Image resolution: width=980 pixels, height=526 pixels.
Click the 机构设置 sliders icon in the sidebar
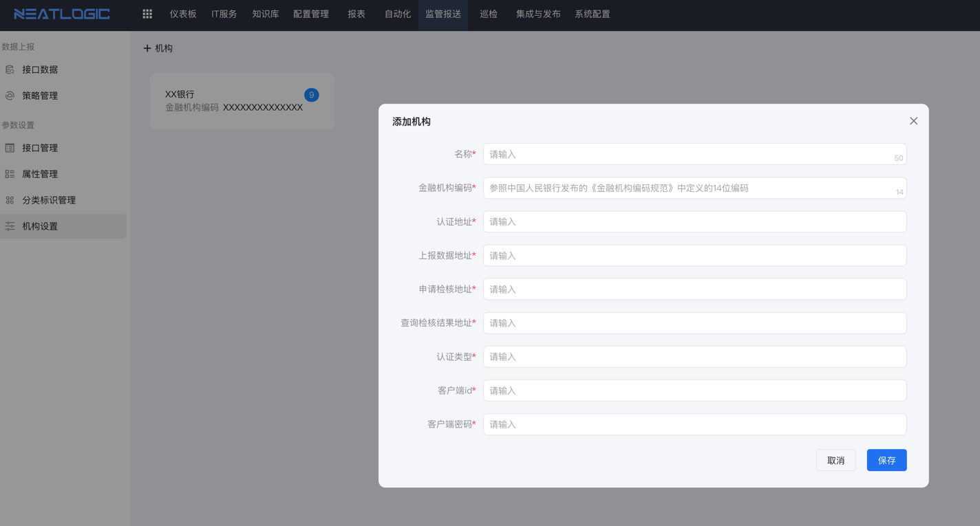[10, 226]
